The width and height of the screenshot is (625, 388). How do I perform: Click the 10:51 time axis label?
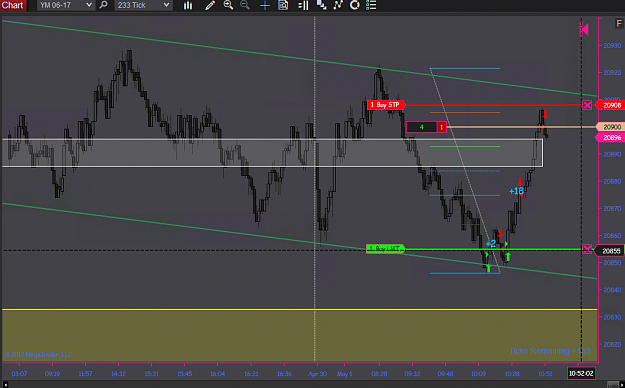pyautogui.click(x=545, y=374)
